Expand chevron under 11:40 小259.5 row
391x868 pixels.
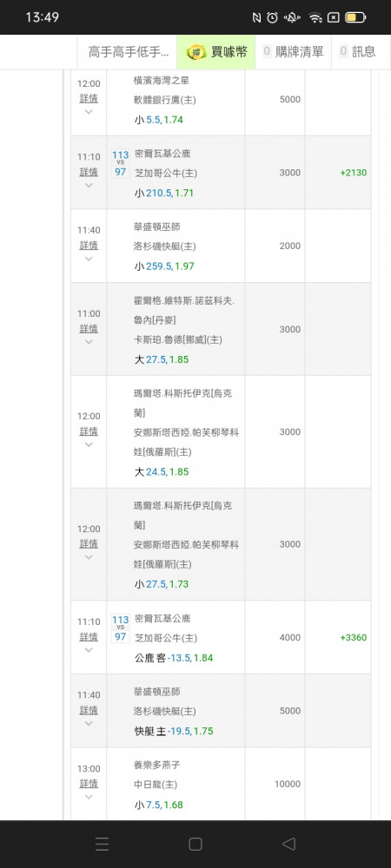coord(89,259)
